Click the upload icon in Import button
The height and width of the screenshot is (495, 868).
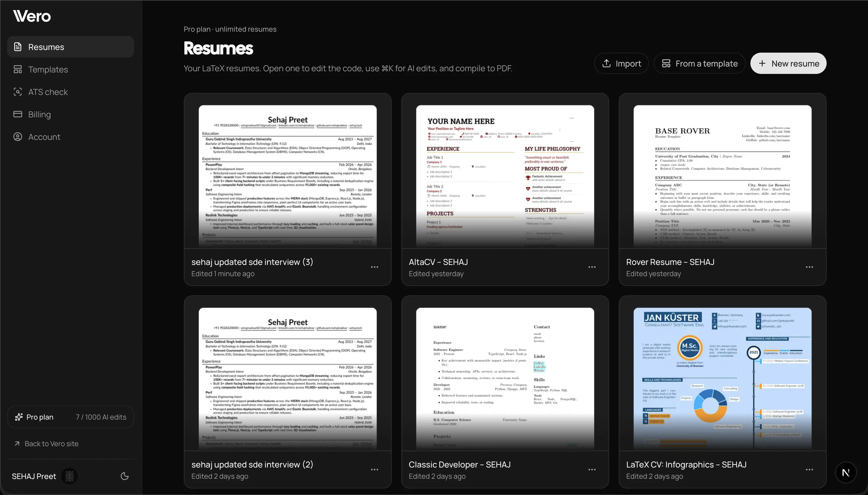click(x=607, y=63)
